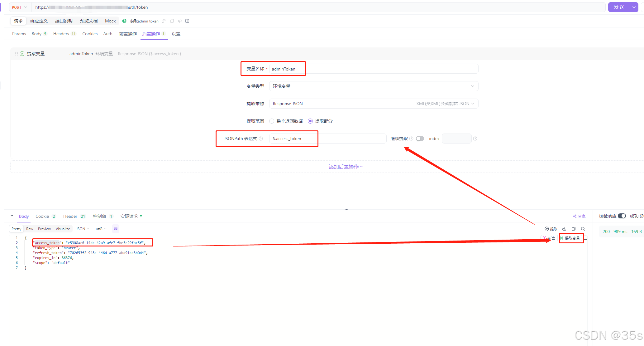Select the 整个返回数据 radio option
Image resolution: width=644 pixels, height=346 pixels.
click(x=272, y=121)
